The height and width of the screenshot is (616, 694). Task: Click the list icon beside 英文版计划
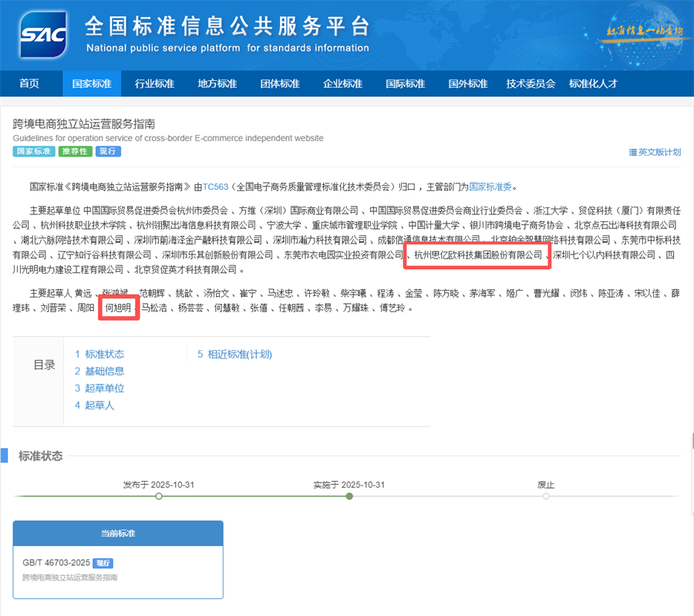coord(633,152)
